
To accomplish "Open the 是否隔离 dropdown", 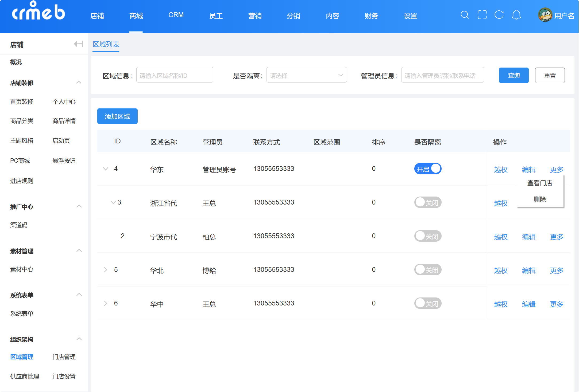I will [x=307, y=75].
